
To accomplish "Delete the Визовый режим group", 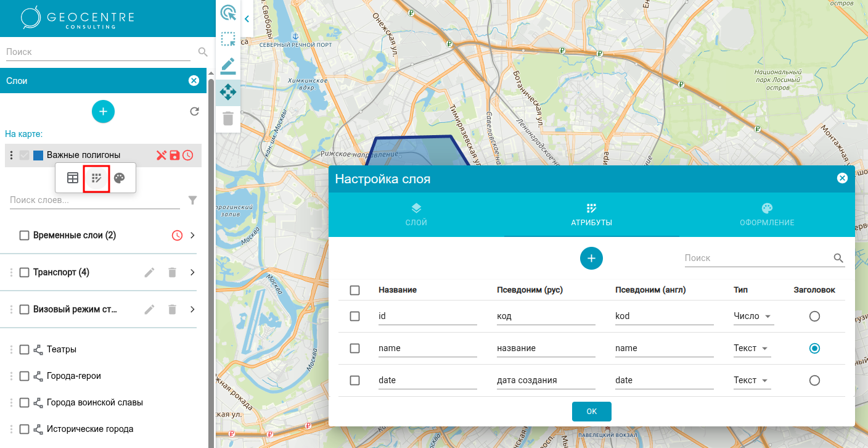I will click(x=173, y=309).
